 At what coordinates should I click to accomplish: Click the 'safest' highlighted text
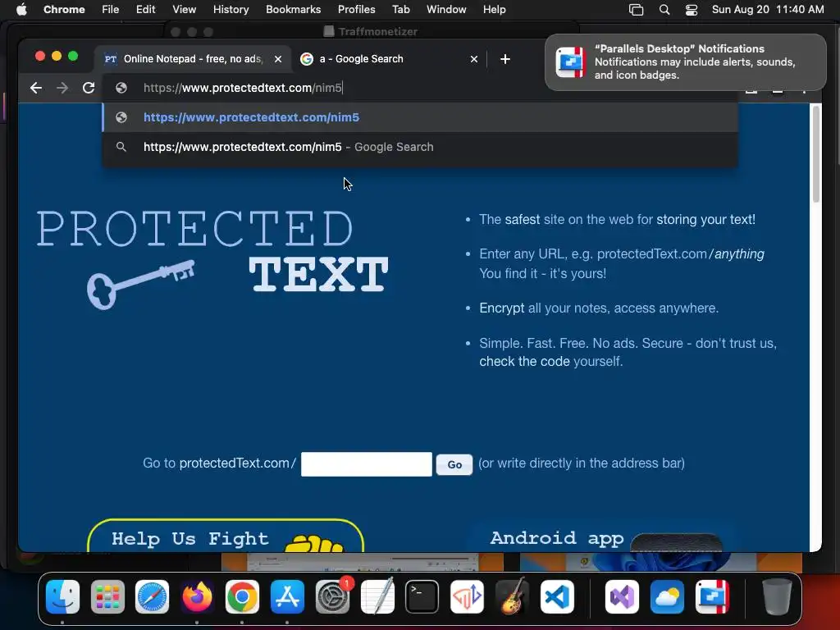pyautogui.click(x=523, y=220)
